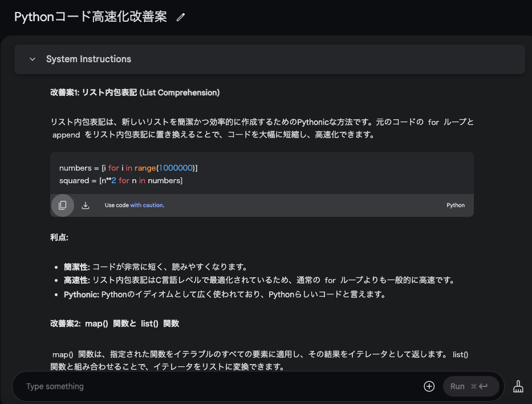532x404 pixels.
Task: Click the 'Python' language label in the code footer
Action: pos(456,205)
